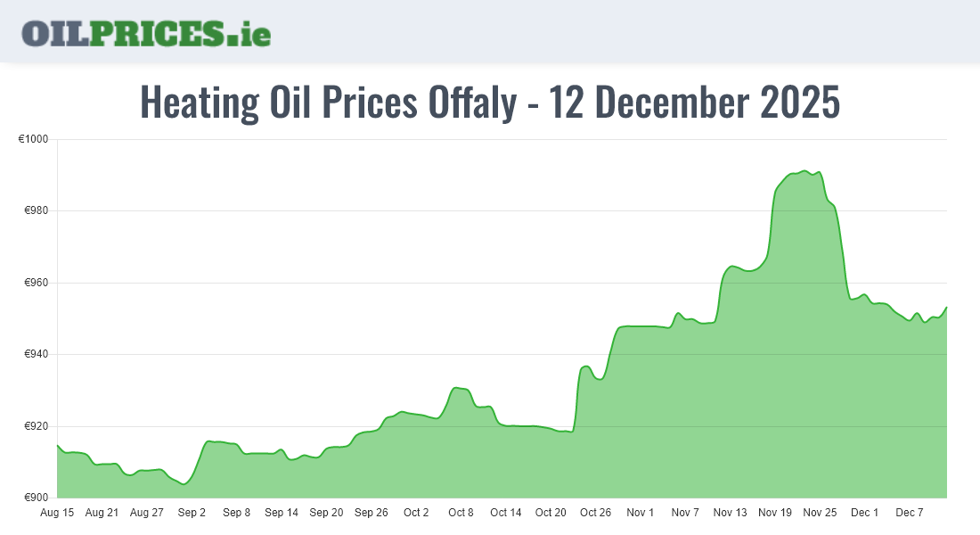Click the chart peak near Nov 22
The height and width of the screenshot is (535, 980).
tap(804, 170)
